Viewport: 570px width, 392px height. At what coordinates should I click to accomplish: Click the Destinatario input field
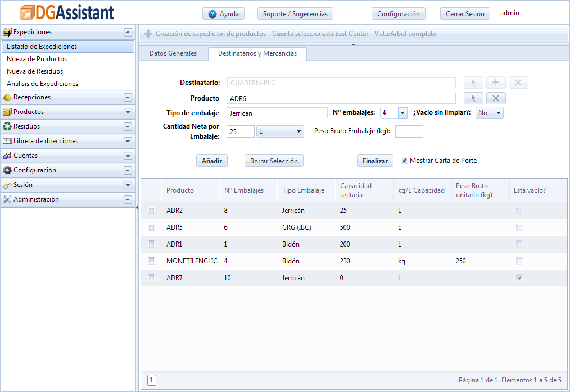[x=341, y=83]
